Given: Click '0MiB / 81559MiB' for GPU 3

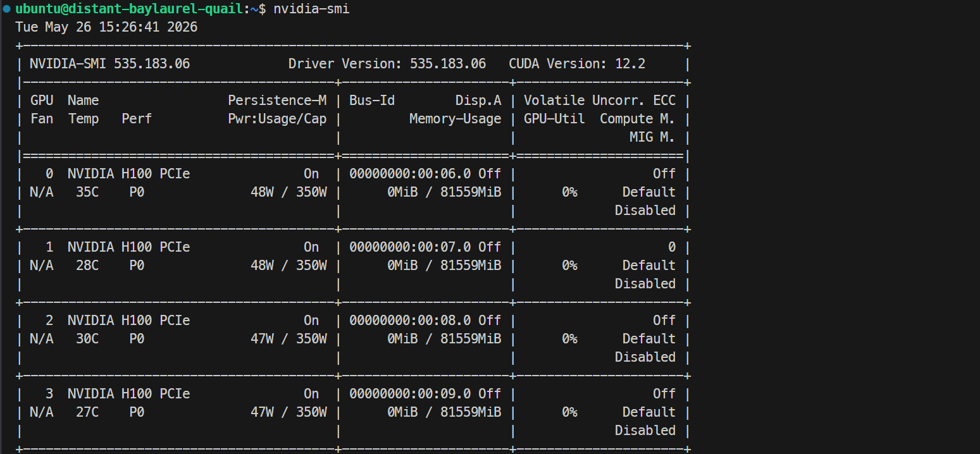Looking at the screenshot, I should pos(444,412).
